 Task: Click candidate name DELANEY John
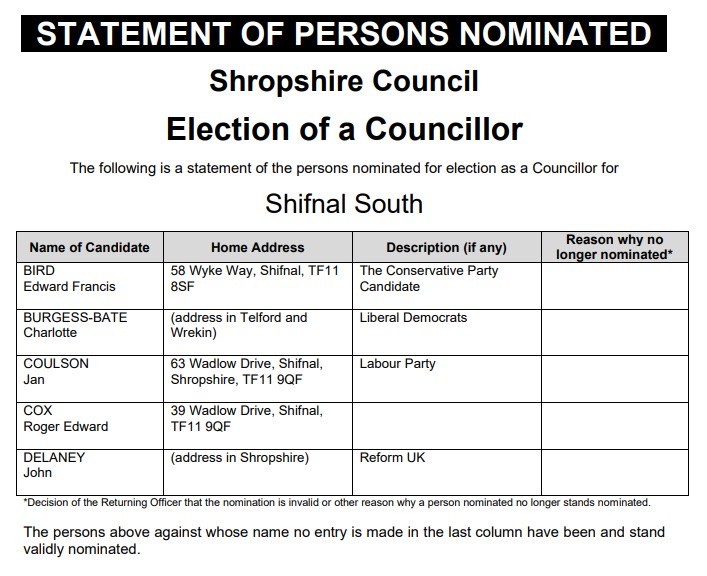[x=54, y=466]
